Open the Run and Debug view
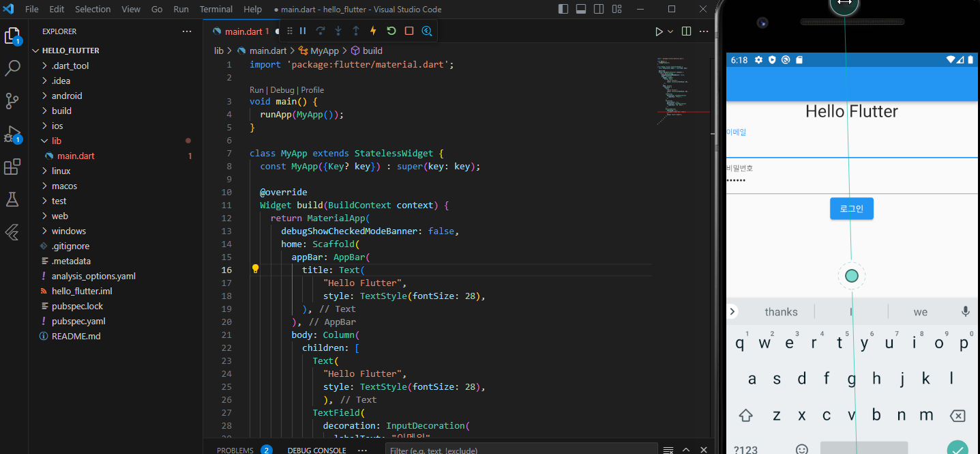 click(x=12, y=134)
